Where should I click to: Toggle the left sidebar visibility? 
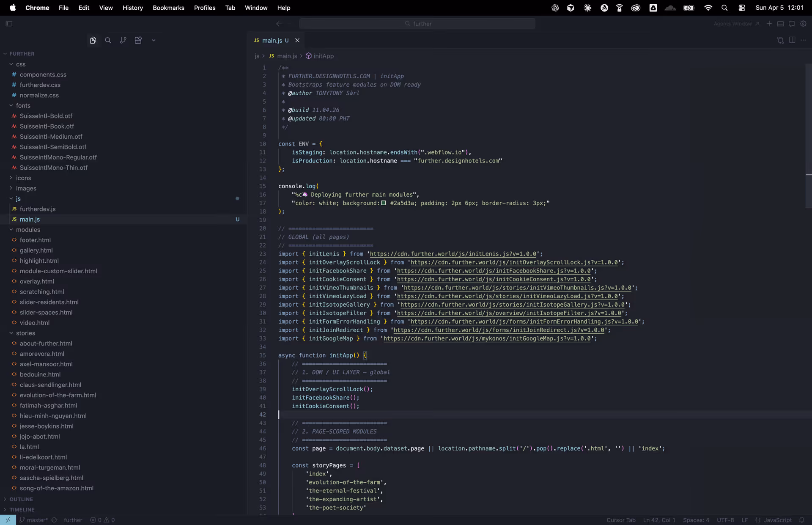[x=9, y=24]
